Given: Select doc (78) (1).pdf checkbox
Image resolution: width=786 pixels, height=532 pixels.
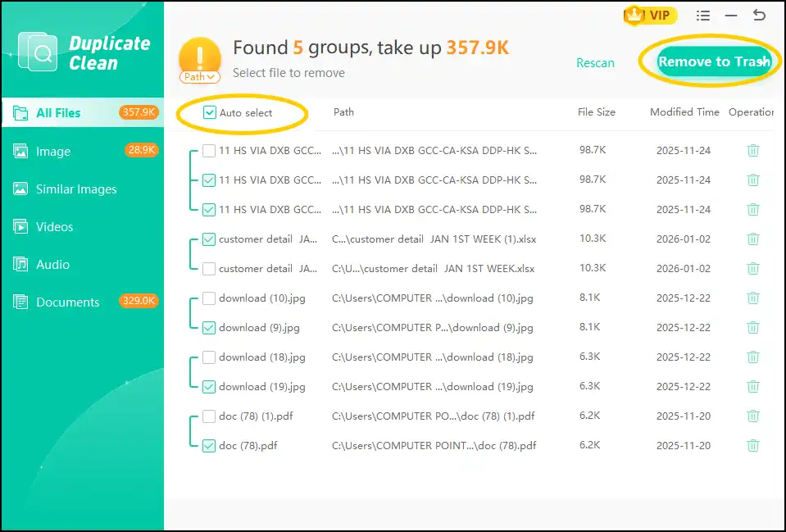Looking at the screenshot, I should pyautogui.click(x=209, y=416).
